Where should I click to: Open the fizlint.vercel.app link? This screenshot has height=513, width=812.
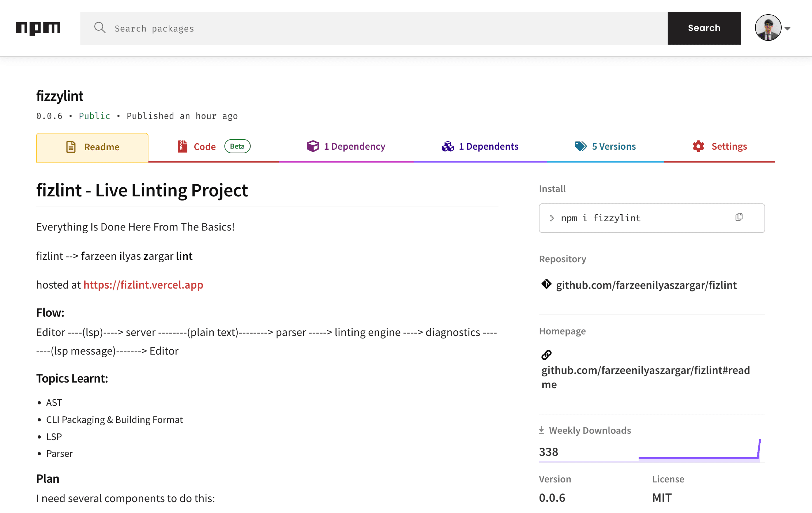(143, 285)
